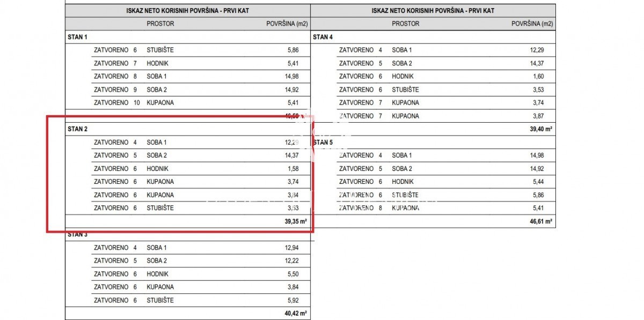Select the 5,92 STUBIŠTE area value
644x320 pixels.
click(x=292, y=300)
